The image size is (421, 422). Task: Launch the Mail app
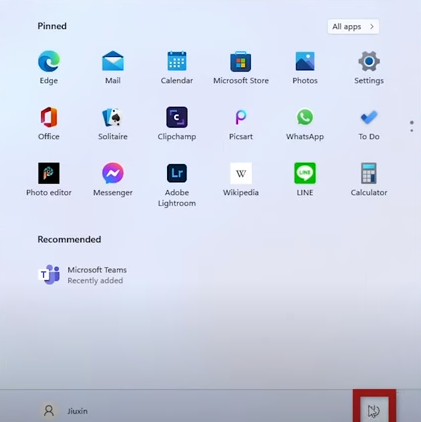pos(113,68)
